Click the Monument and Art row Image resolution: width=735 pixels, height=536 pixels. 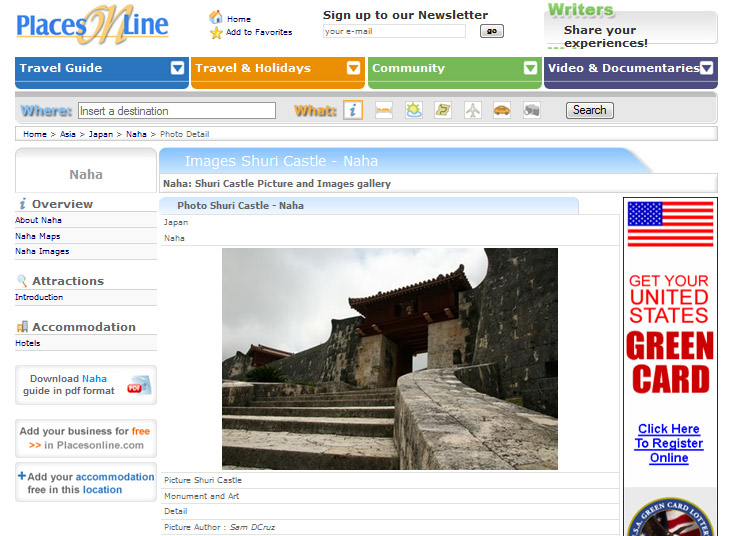point(390,496)
